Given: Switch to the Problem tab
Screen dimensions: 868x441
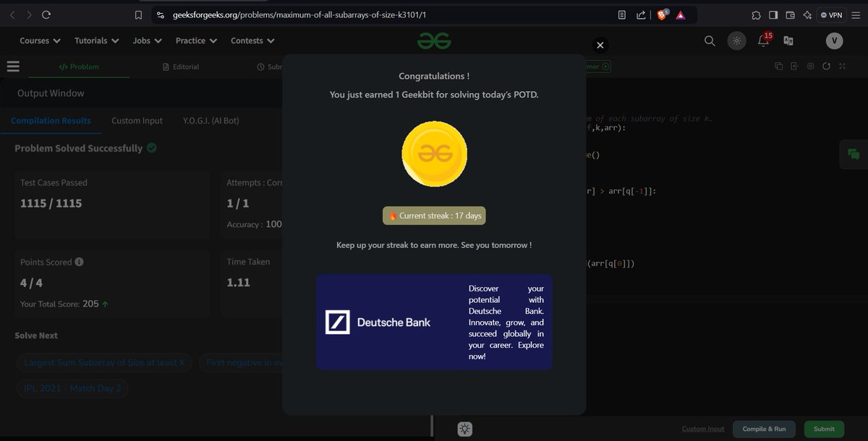Looking at the screenshot, I should pyautogui.click(x=79, y=67).
